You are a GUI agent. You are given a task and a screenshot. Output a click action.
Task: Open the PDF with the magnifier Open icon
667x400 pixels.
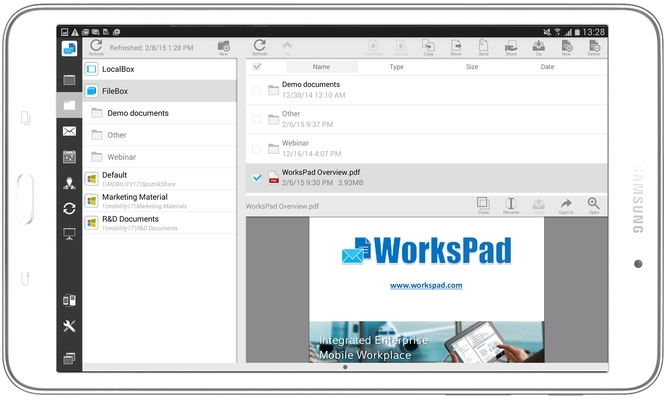pyautogui.click(x=594, y=206)
